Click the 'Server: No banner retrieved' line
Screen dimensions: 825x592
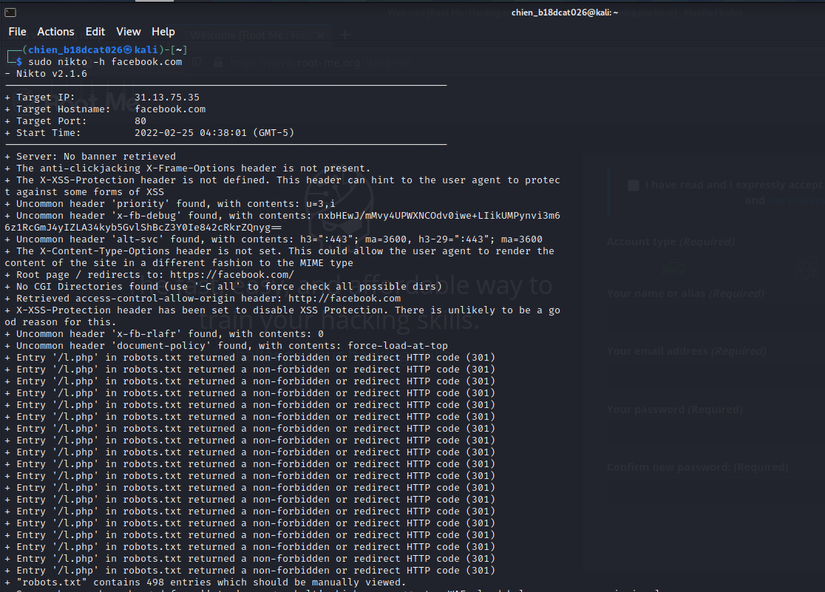[x=90, y=157]
